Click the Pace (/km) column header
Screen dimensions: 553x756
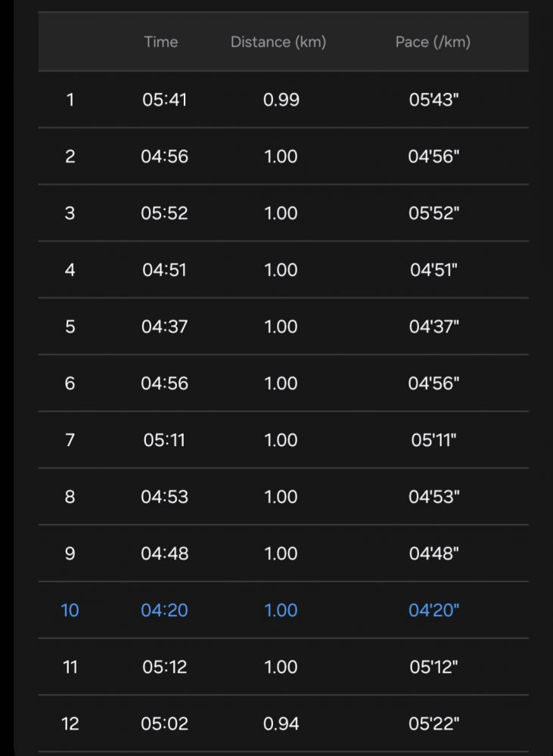[x=433, y=42]
